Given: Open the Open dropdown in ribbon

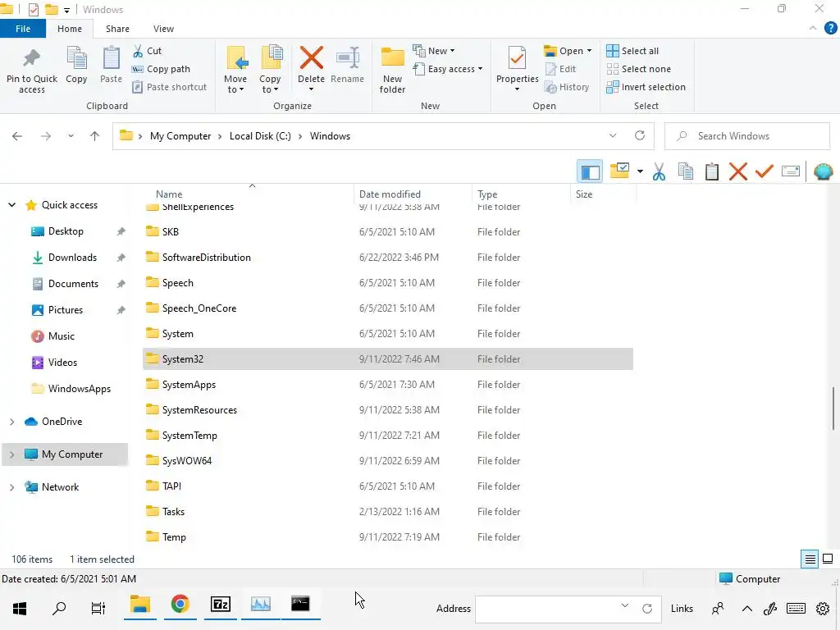Looking at the screenshot, I should 568,51.
